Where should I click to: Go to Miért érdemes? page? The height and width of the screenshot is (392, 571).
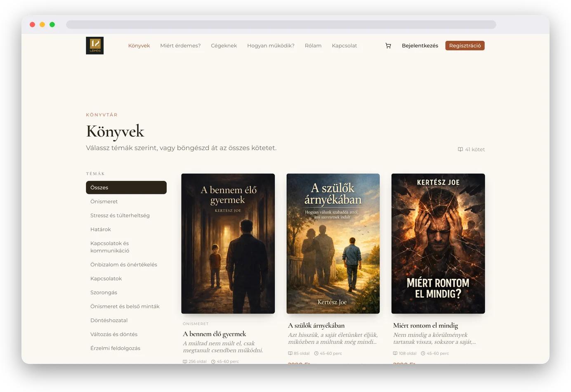tap(180, 46)
